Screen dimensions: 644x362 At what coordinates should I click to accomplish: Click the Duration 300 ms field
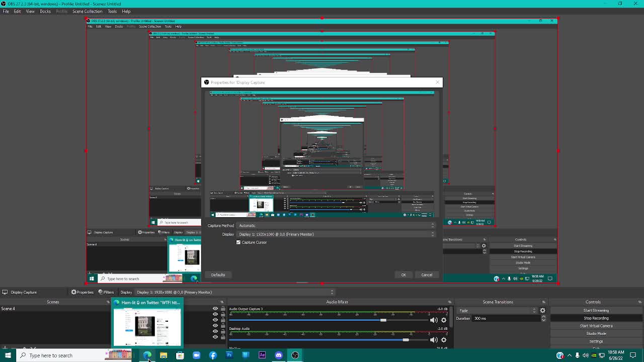pyautogui.click(x=506, y=318)
